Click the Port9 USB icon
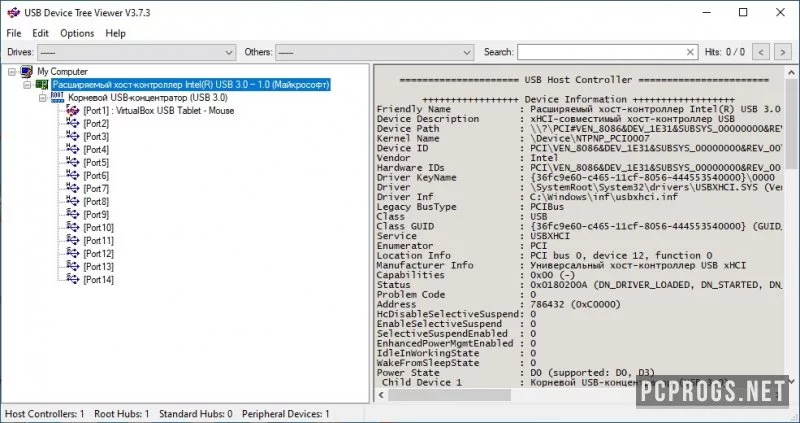Image resolution: width=800 pixels, height=423 pixels. 73,214
